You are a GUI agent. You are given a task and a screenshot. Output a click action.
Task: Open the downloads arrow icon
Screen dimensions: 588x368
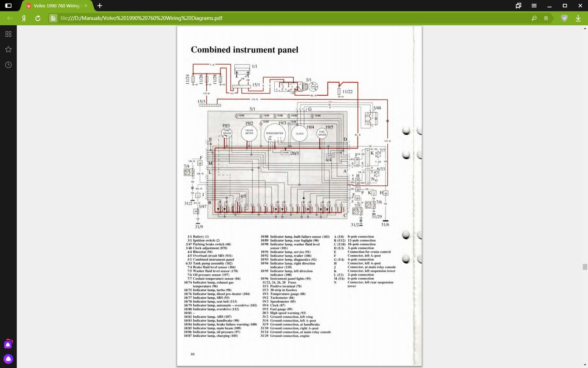click(x=577, y=18)
